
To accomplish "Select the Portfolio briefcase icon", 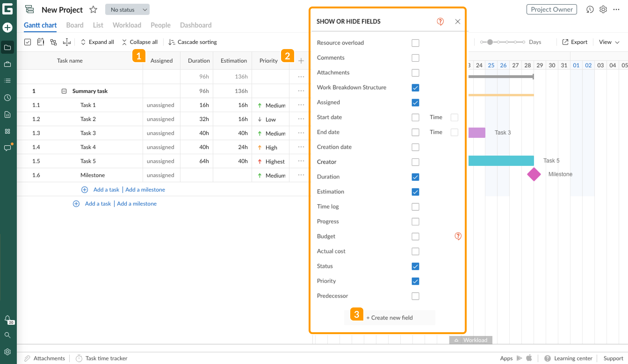I will point(7,64).
